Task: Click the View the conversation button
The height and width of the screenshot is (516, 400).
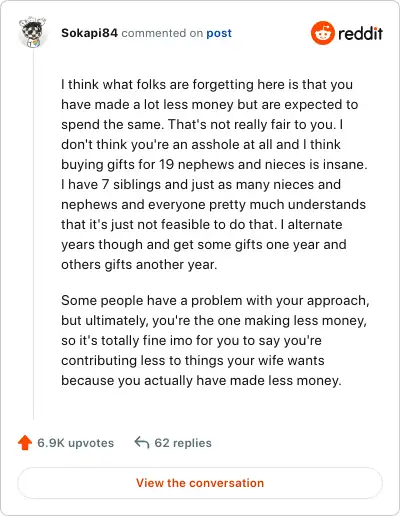Action: (200, 483)
